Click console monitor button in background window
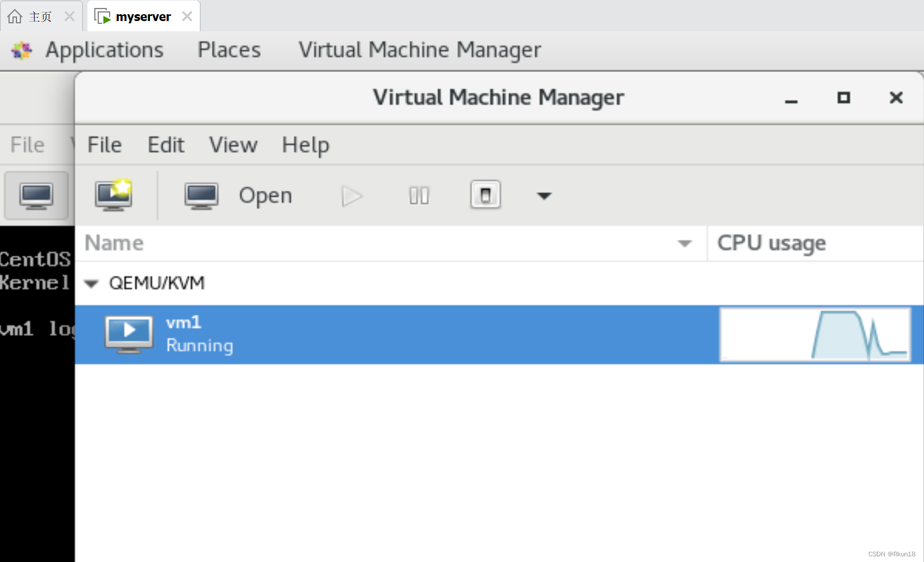 click(x=36, y=196)
